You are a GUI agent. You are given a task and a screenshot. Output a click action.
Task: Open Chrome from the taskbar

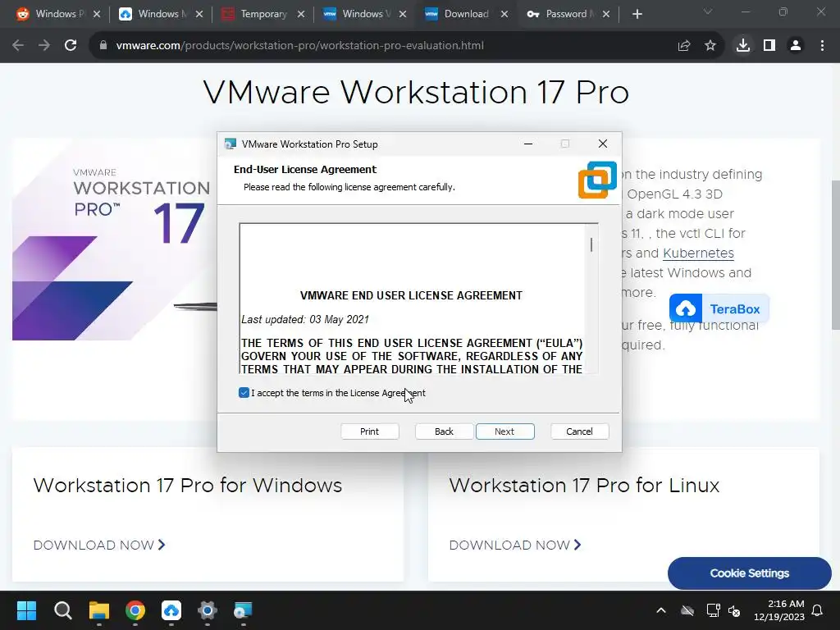point(135,610)
